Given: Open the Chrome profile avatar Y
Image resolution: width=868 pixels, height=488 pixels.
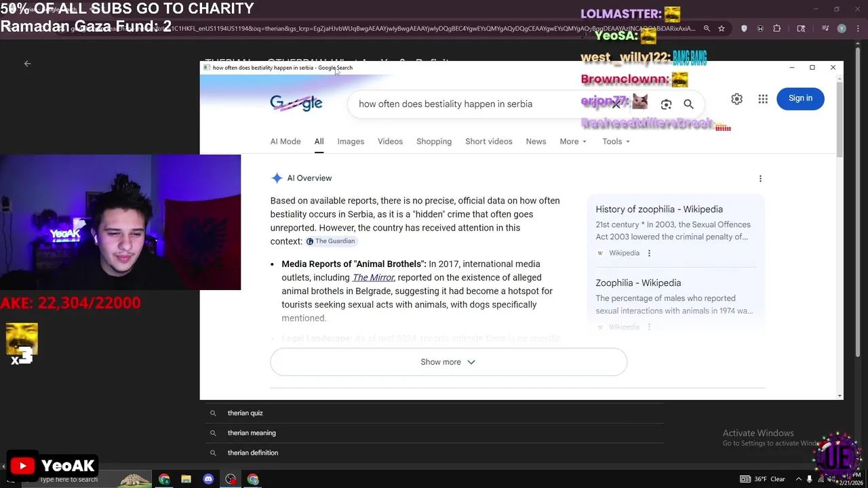Looking at the screenshot, I should click(x=842, y=28).
